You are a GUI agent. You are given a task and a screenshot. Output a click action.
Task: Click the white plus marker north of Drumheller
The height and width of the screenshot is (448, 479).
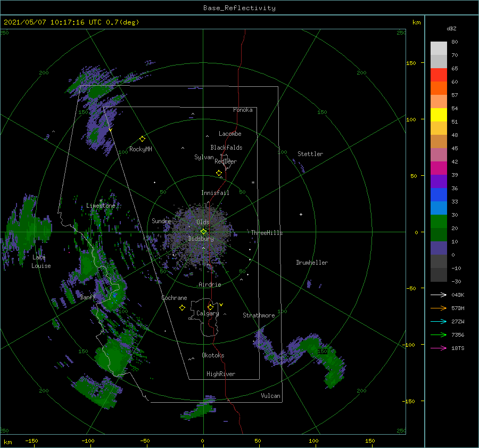pos(301,214)
